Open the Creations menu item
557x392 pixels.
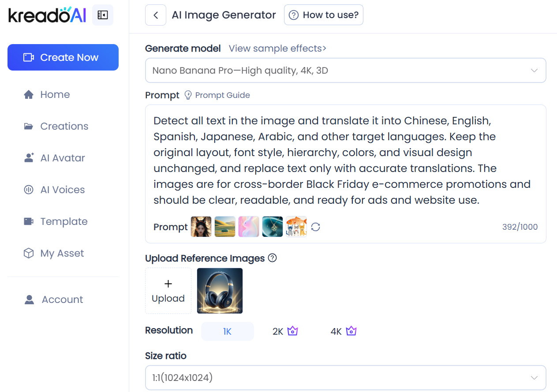tap(64, 127)
